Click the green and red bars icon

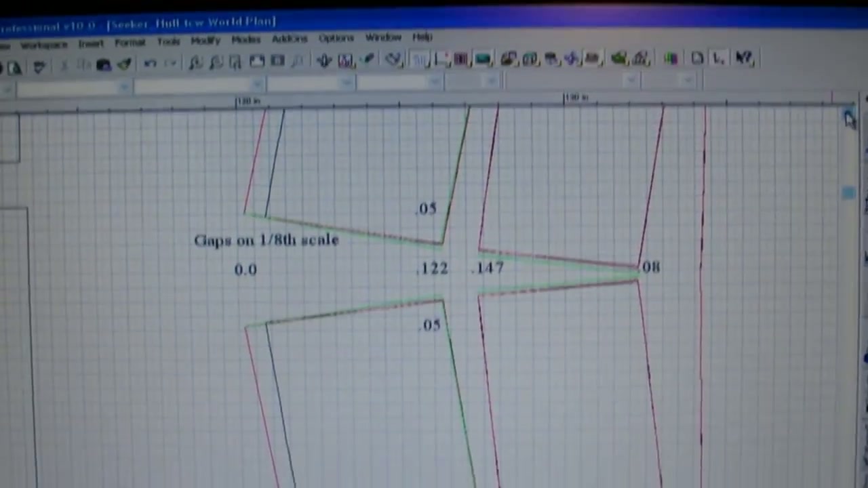tap(671, 58)
